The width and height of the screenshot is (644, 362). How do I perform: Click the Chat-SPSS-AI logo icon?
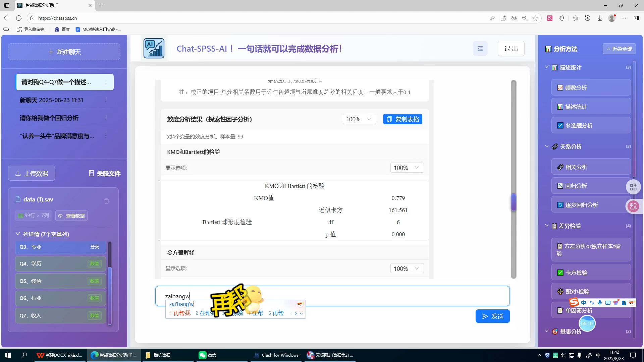(x=154, y=48)
